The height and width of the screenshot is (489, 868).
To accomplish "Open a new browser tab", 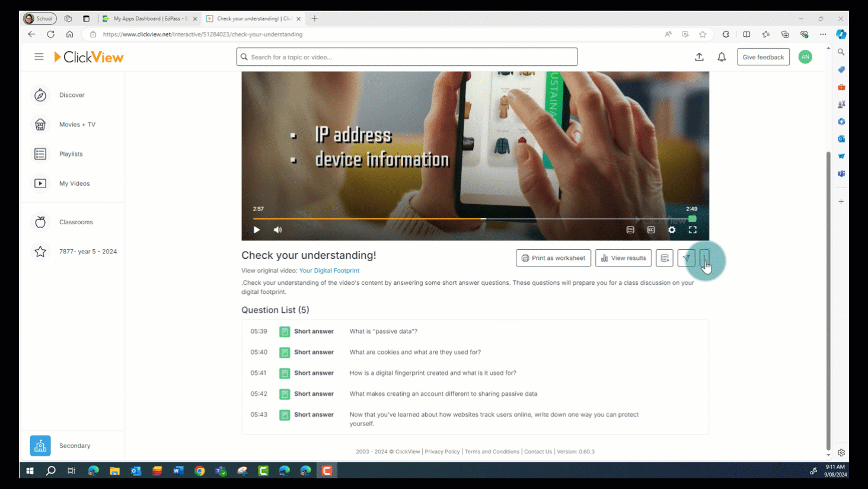I will tap(315, 18).
